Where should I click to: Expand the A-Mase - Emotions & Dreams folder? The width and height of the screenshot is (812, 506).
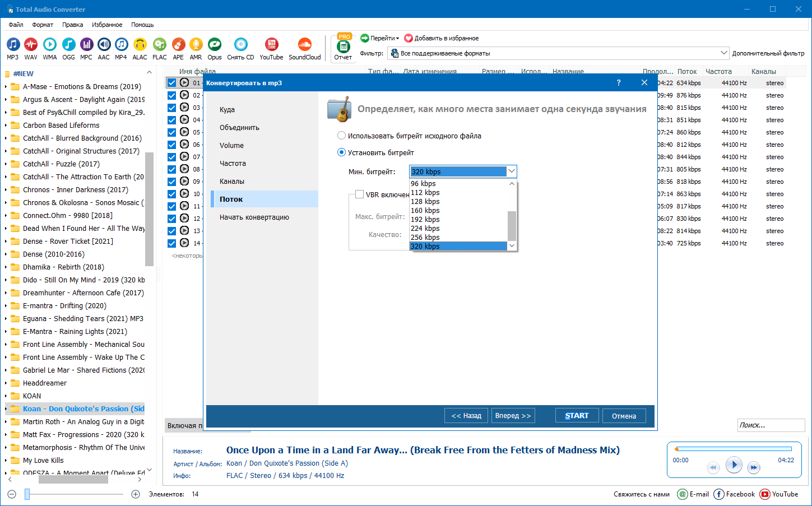[6, 87]
